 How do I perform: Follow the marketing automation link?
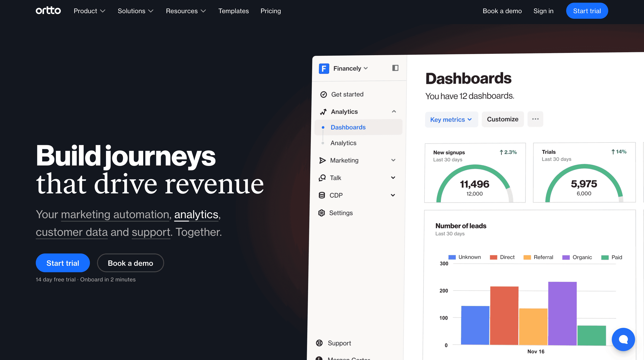pos(115,214)
